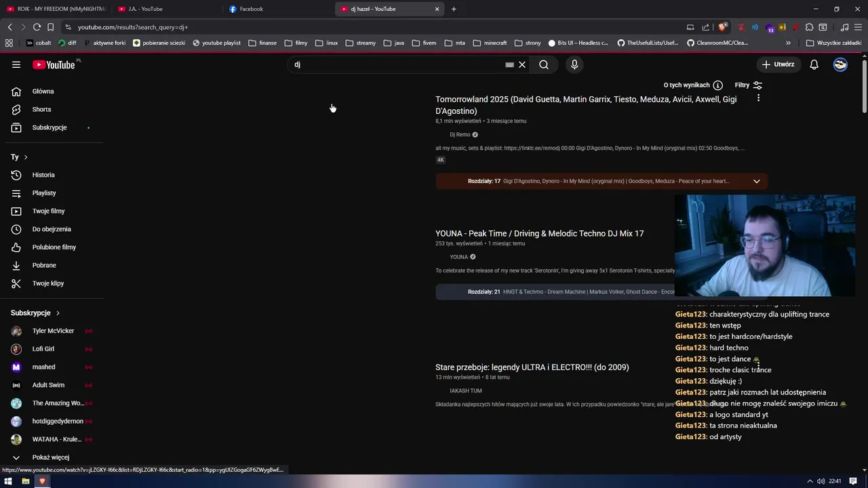The width and height of the screenshot is (868, 488).
Task: Open the notifications bell
Action: point(814,64)
